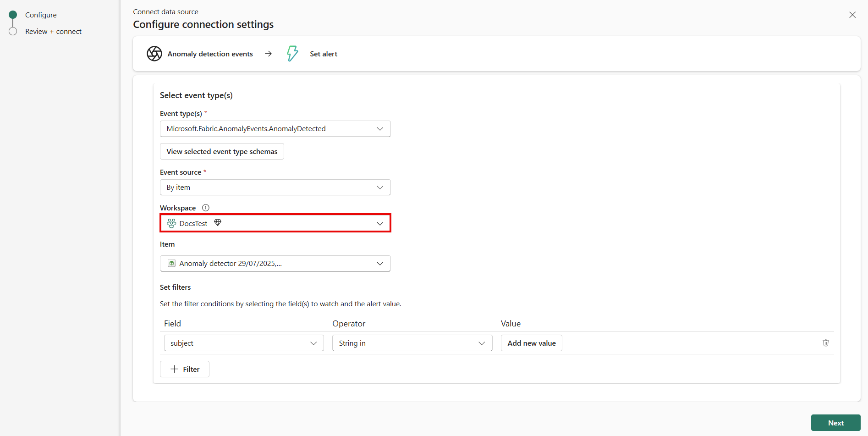Click the Anomaly detector item icon
This screenshot has height=436, width=868.
coord(171,264)
